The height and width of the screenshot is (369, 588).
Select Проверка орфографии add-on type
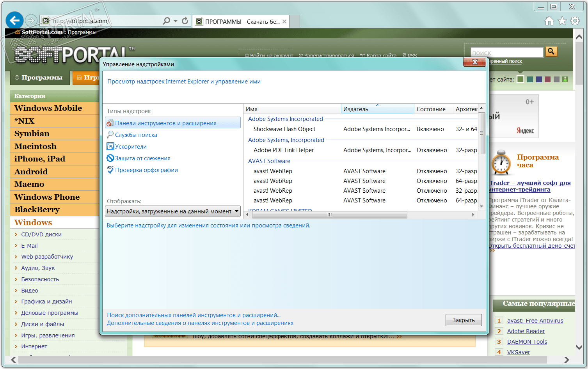146,170
